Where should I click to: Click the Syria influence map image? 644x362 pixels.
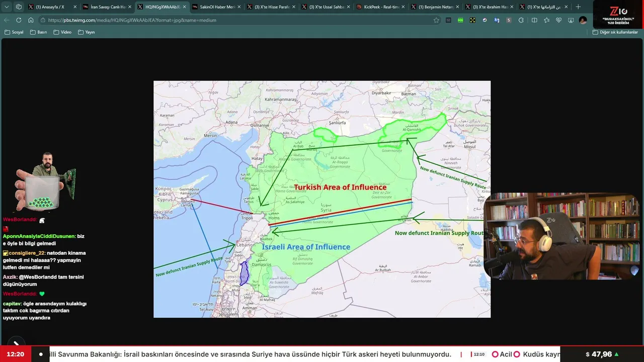[322, 199]
